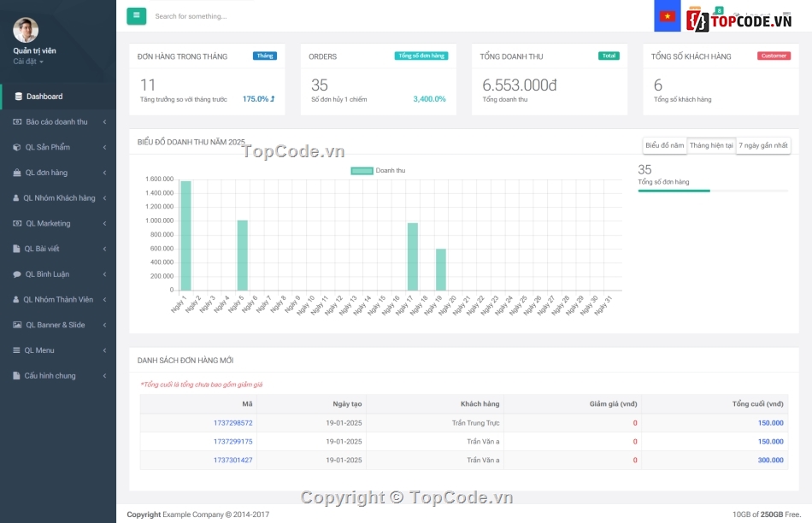
Task: Switch chart to Tháng hiện tại
Action: 711,145
